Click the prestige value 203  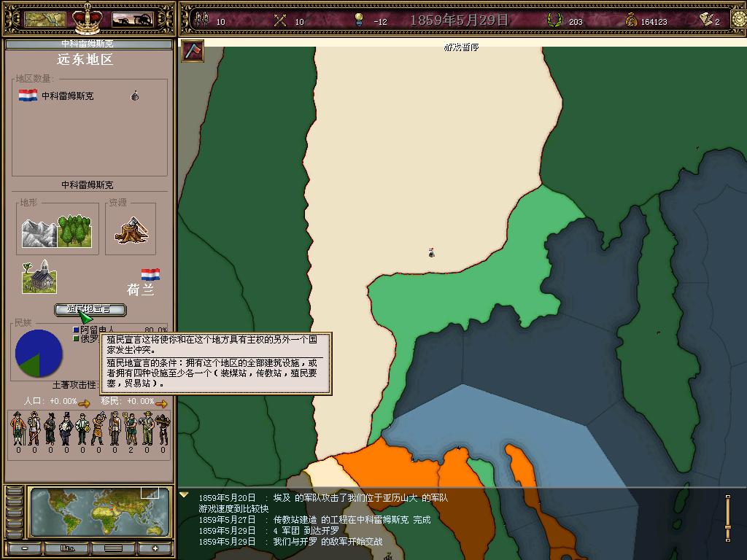pos(576,21)
